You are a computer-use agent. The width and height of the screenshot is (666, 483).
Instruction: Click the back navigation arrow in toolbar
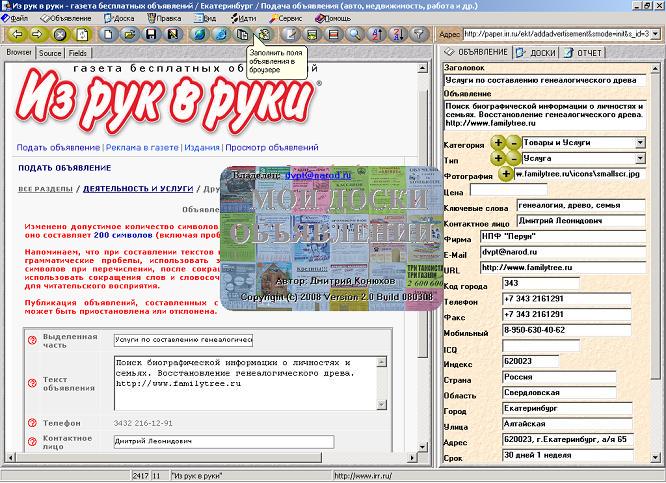coord(12,34)
